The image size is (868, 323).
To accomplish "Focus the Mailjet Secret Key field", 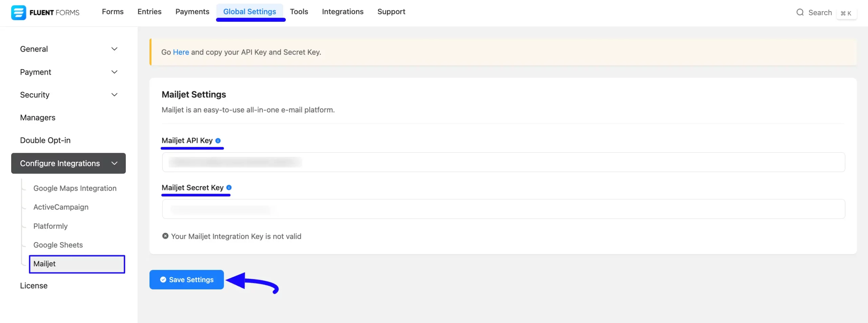I will (x=503, y=209).
